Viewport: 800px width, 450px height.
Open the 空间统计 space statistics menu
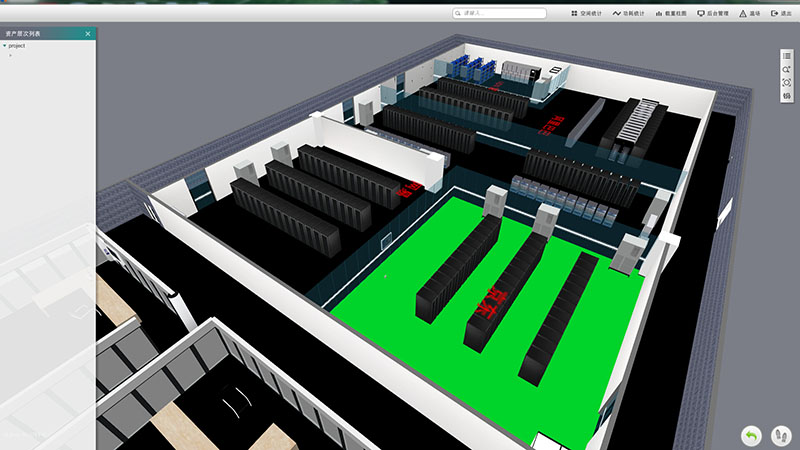(588, 13)
